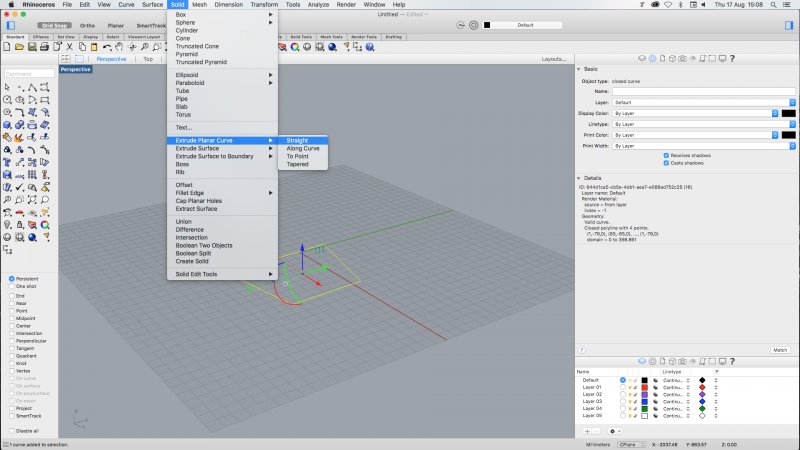Select the Explode tool in the left sidebar
The width and height of the screenshot is (800, 450).
point(19,137)
